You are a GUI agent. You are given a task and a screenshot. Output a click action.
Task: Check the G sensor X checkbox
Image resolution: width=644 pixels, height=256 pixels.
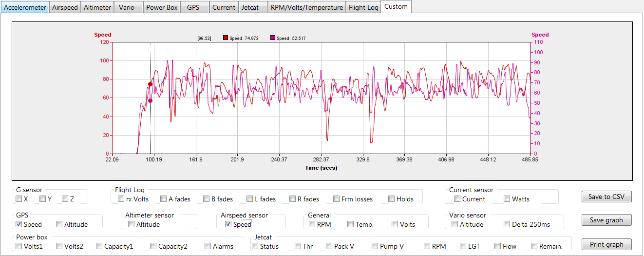19,199
